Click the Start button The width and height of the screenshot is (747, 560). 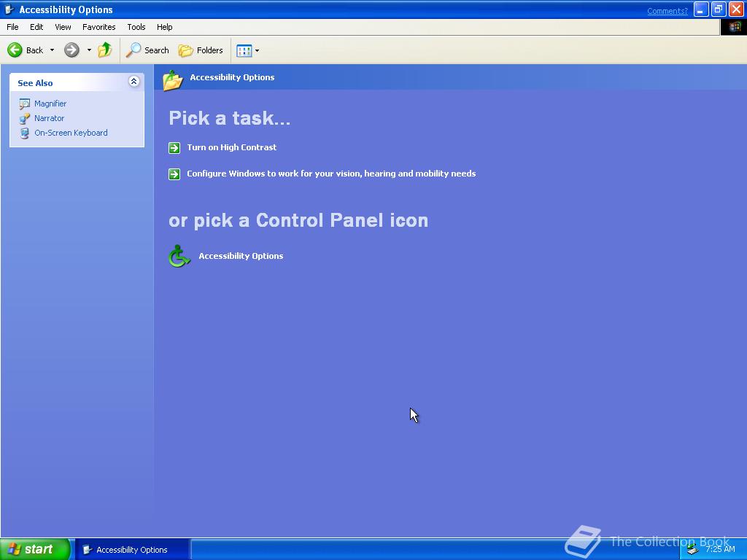coord(36,549)
